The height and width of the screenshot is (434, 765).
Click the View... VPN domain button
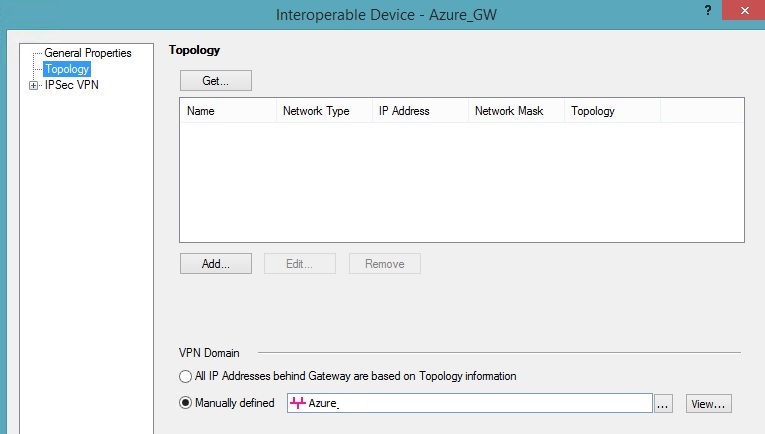(708, 404)
